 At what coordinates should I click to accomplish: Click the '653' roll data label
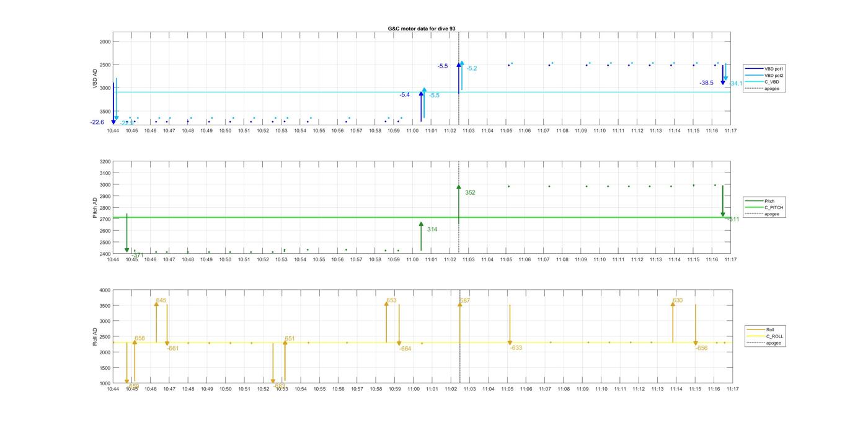pyautogui.click(x=391, y=300)
